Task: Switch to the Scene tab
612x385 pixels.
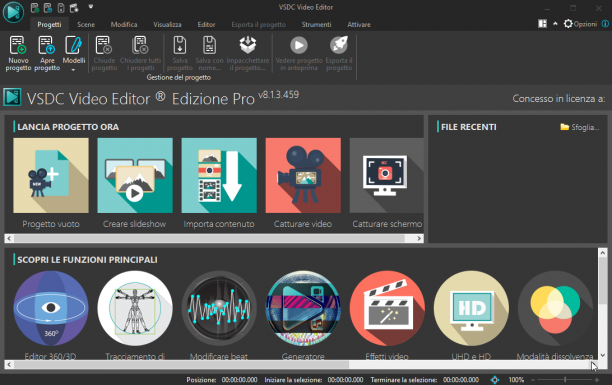Action: coord(86,24)
